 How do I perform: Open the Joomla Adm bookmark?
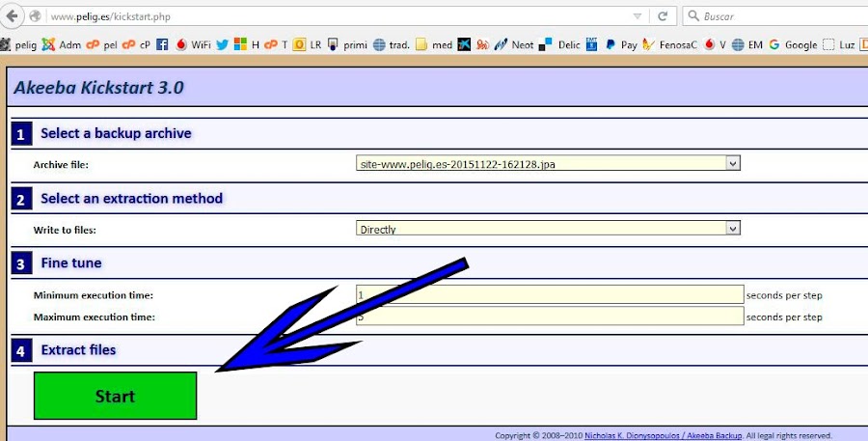pyautogui.click(x=62, y=45)
